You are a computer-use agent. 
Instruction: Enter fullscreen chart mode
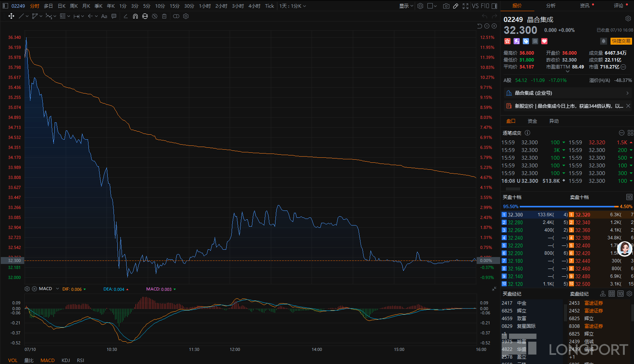coord(465,6)
